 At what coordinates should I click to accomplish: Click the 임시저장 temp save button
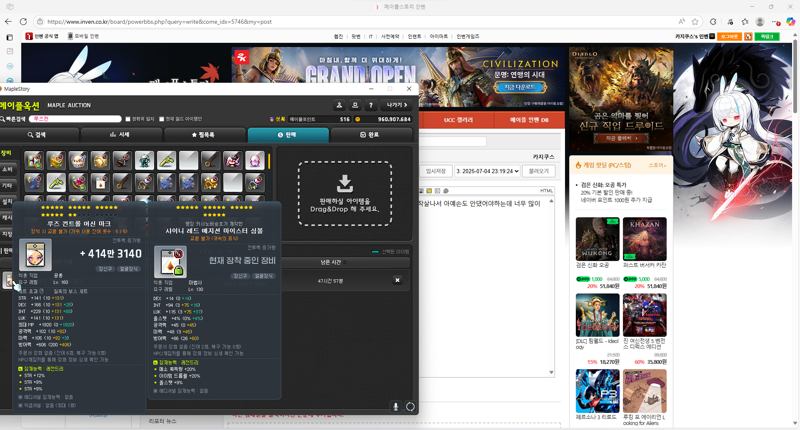(436, 171)
